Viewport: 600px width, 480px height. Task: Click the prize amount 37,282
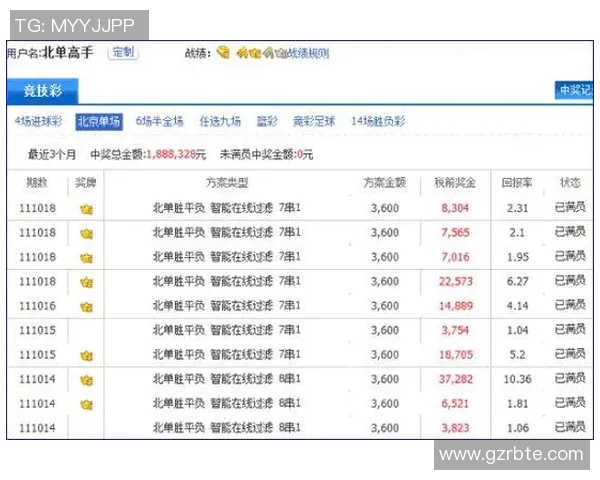pyautogui.click(x=456, y=379)
